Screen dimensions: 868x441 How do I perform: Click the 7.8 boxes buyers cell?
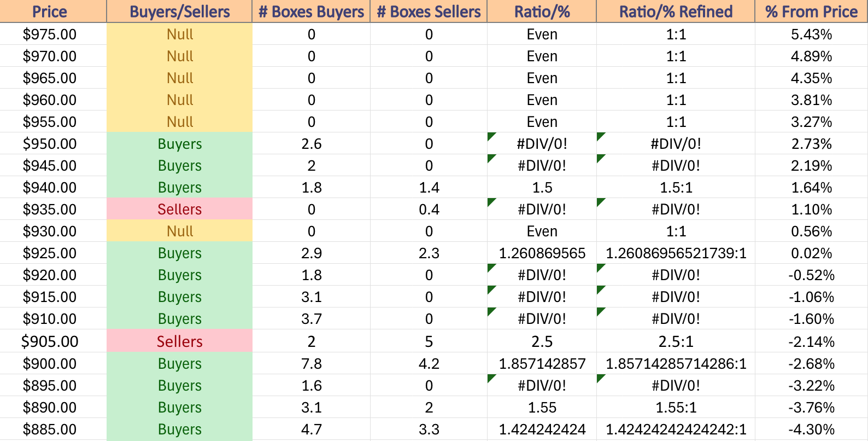(x=311, y=363)
